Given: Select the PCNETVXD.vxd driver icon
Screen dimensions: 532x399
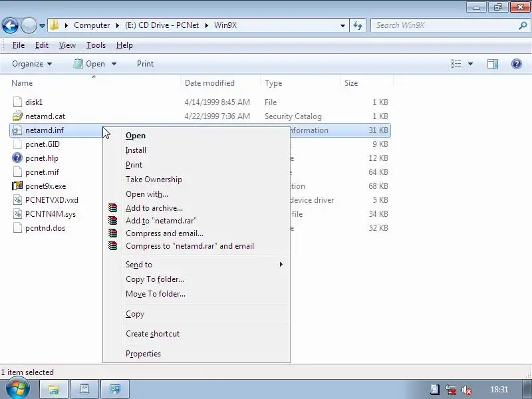Looking at the screenshot, I should [17, 200].
